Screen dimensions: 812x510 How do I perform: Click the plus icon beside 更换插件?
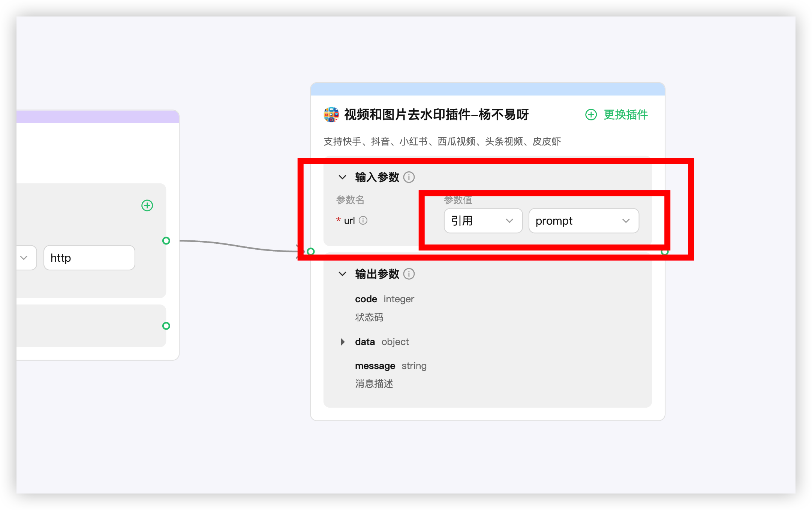point(591,114)
